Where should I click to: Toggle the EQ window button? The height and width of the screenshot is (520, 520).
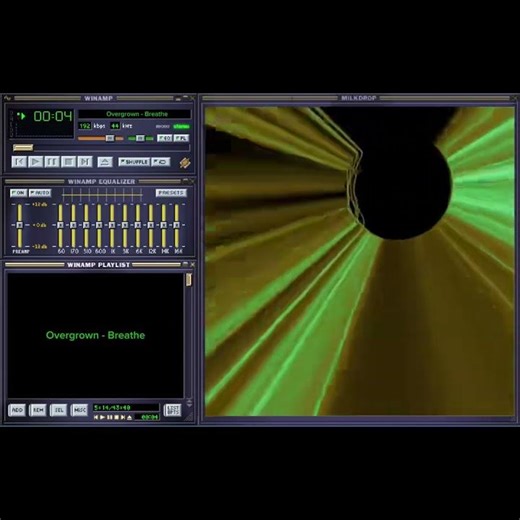coord(165,138)
